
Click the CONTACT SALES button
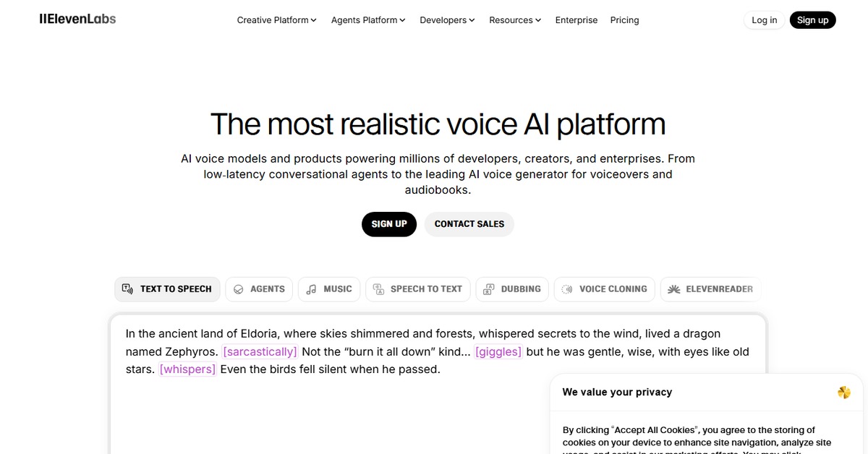pos(469,224)
